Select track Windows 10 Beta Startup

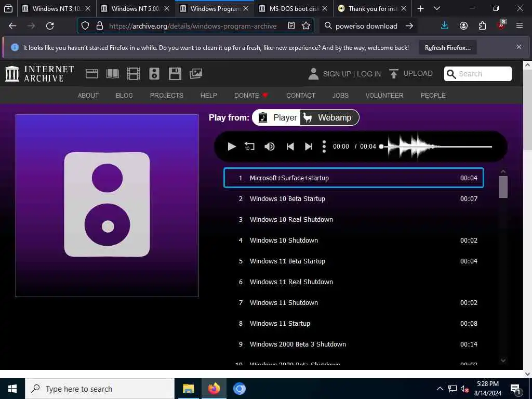(x=353, y=199)
